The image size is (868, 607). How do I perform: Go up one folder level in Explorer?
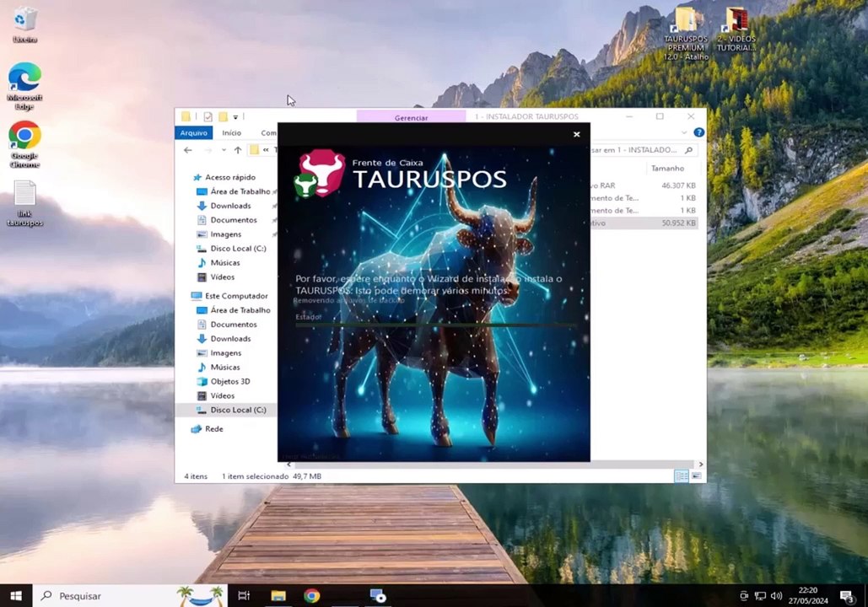pos(238,150)
